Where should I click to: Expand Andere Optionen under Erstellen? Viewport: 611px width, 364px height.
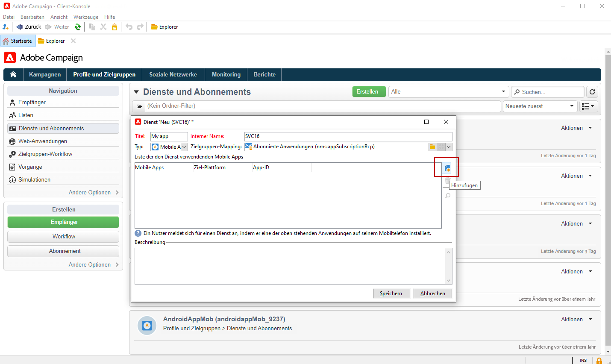(x=94, y=265)
